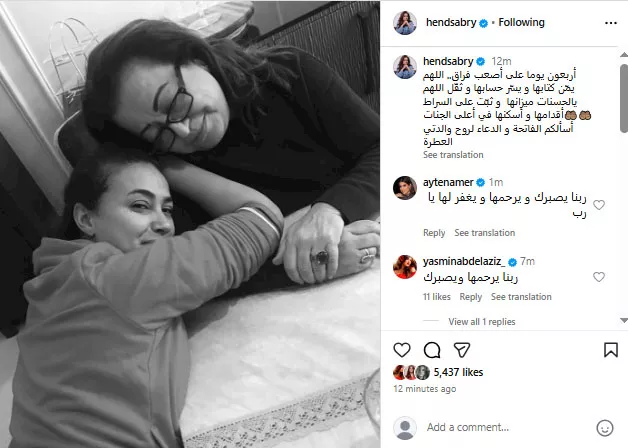Like aytenamer's comment
628x448 pixels.
(x=599, y=205)
